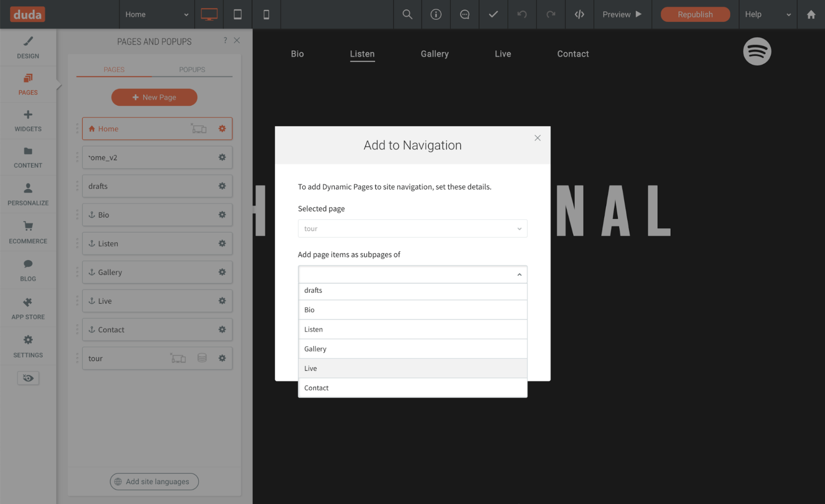
Task: Open settings gear for Home page
Action: coord(222,128)
